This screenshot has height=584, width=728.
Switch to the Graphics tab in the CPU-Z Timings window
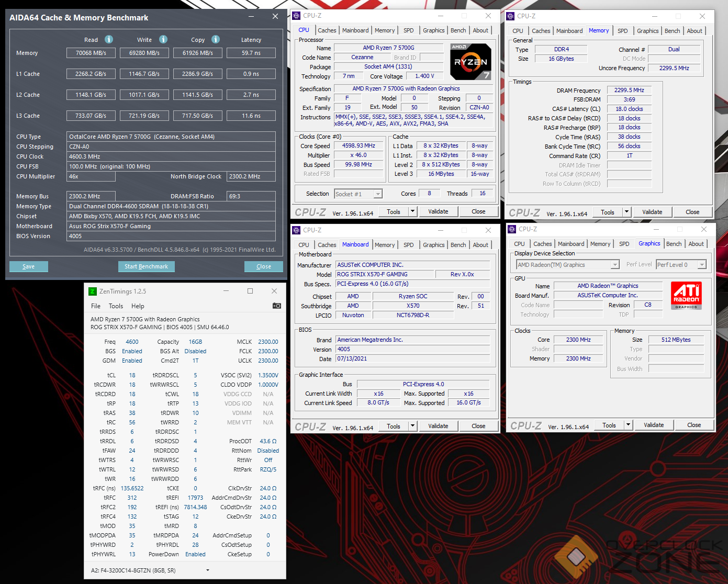coord(648,31)
